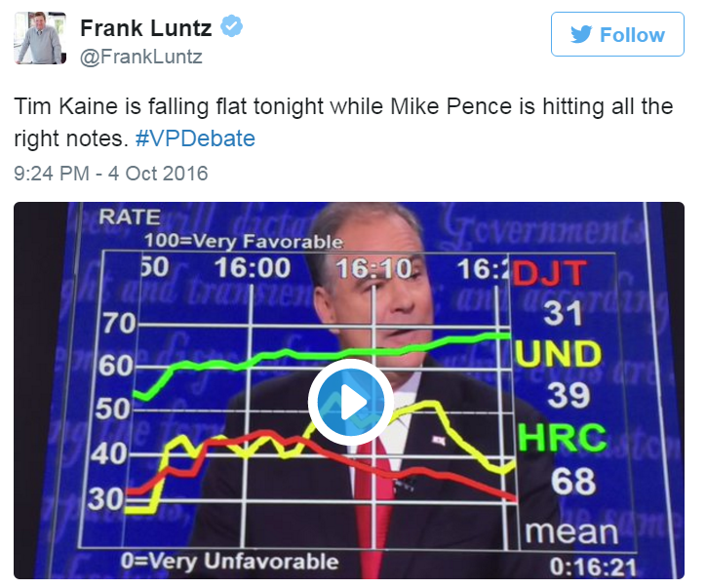The height and width of the screenshot is (588, 706).
Task: Click the RATE label in video
Action: pyautogui.click(x=130, y=217)
